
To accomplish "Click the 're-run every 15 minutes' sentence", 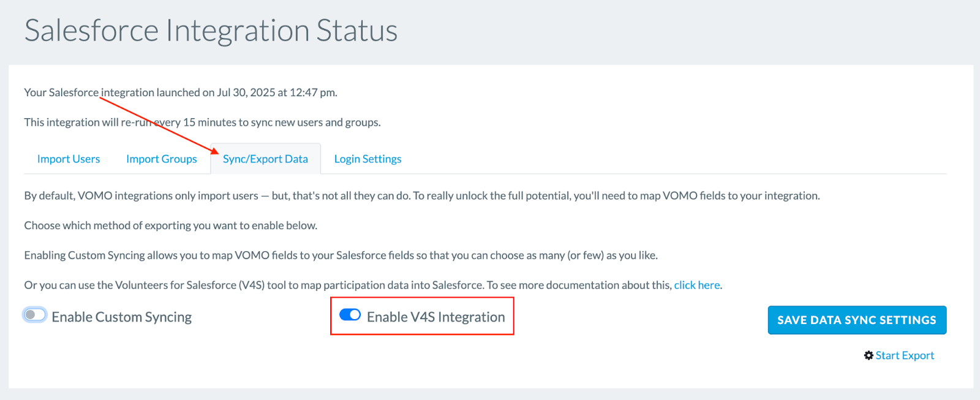I will 202,123.
